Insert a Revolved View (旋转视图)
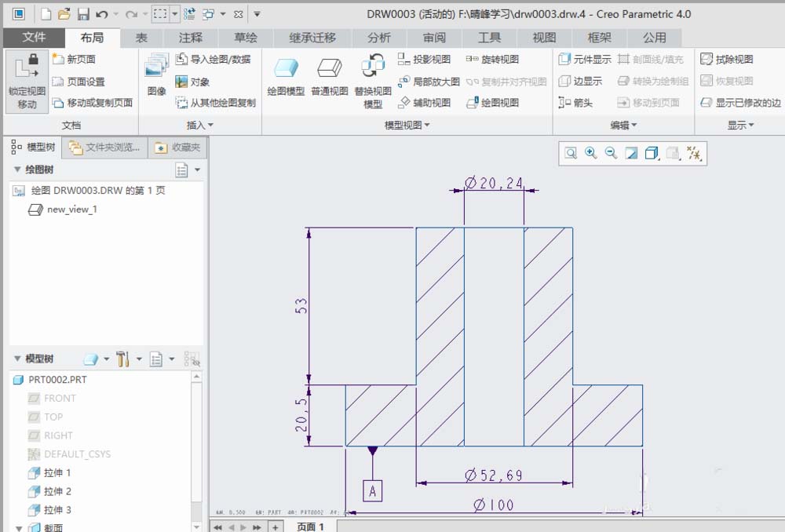The width and height of the screenshot is (785, 532). point(493,59)
